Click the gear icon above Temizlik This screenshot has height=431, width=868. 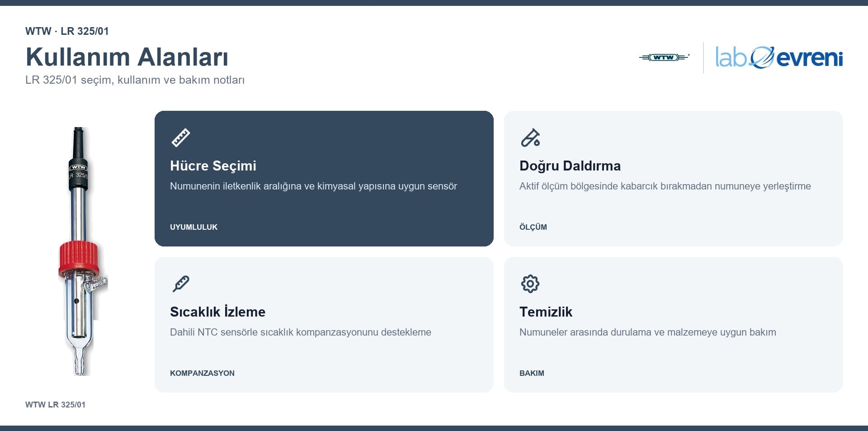(530, 284)
